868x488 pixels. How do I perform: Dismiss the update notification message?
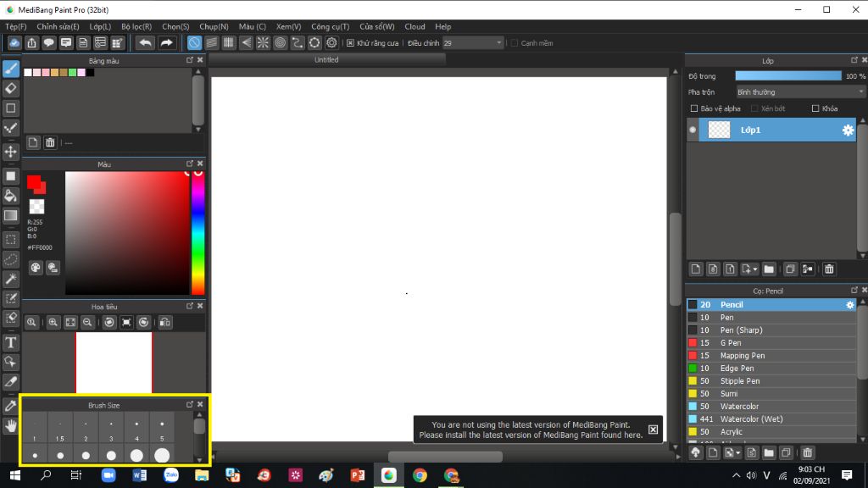click(x=654, y=430)
